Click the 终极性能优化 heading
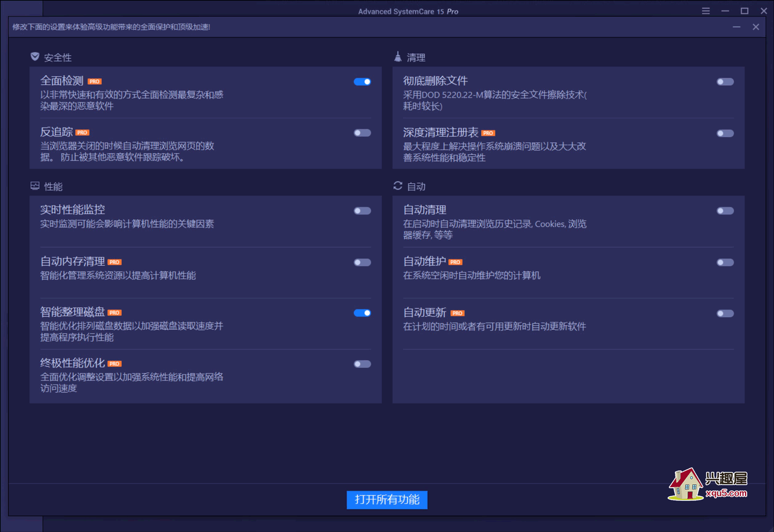 click(x=73, y=363)
